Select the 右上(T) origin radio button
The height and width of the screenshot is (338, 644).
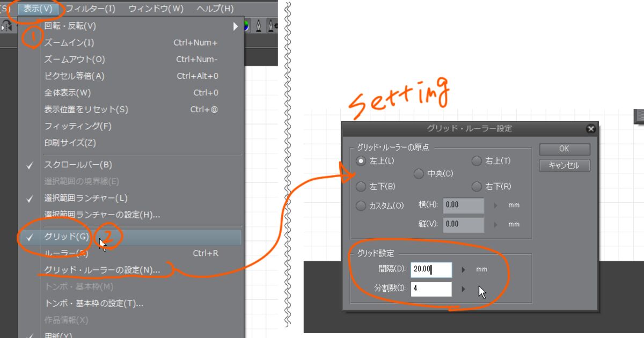point(476,161)
